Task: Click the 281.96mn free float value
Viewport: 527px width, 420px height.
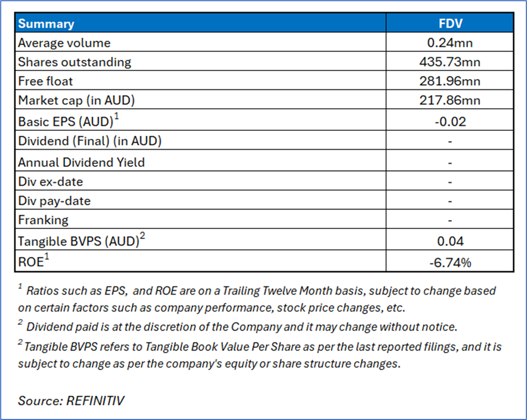Action: pyautogui.click(x=449, y=81)
